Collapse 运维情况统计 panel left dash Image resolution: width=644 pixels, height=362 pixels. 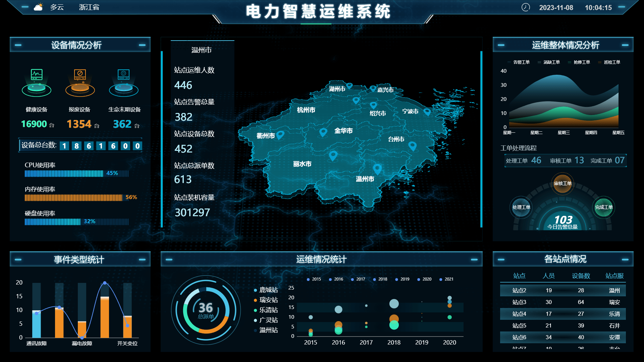(x=169, y=259)
